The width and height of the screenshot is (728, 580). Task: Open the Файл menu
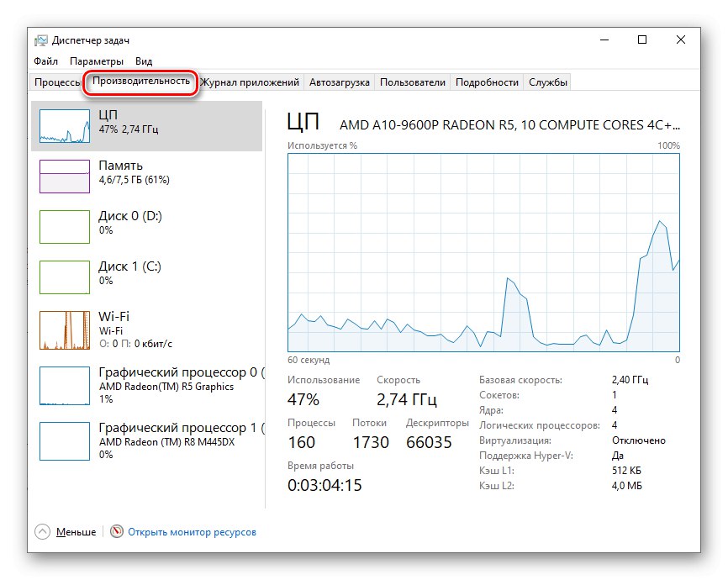point(45,61)
